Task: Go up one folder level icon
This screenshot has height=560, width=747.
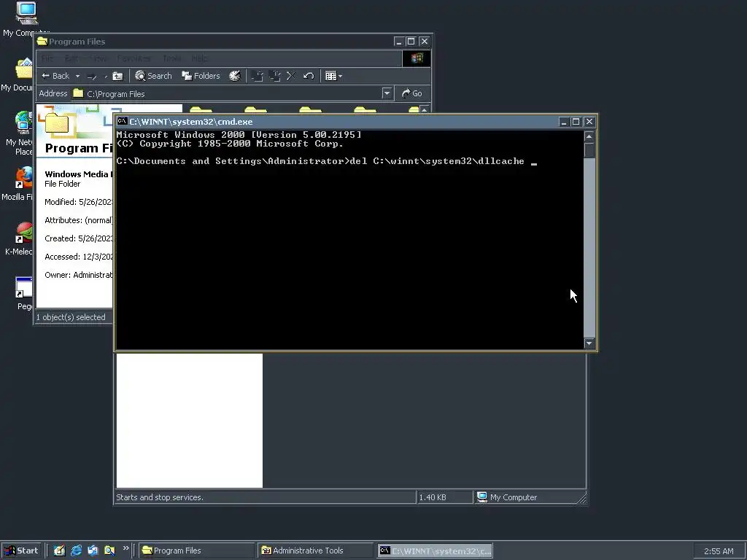Action: click(117, 76)
